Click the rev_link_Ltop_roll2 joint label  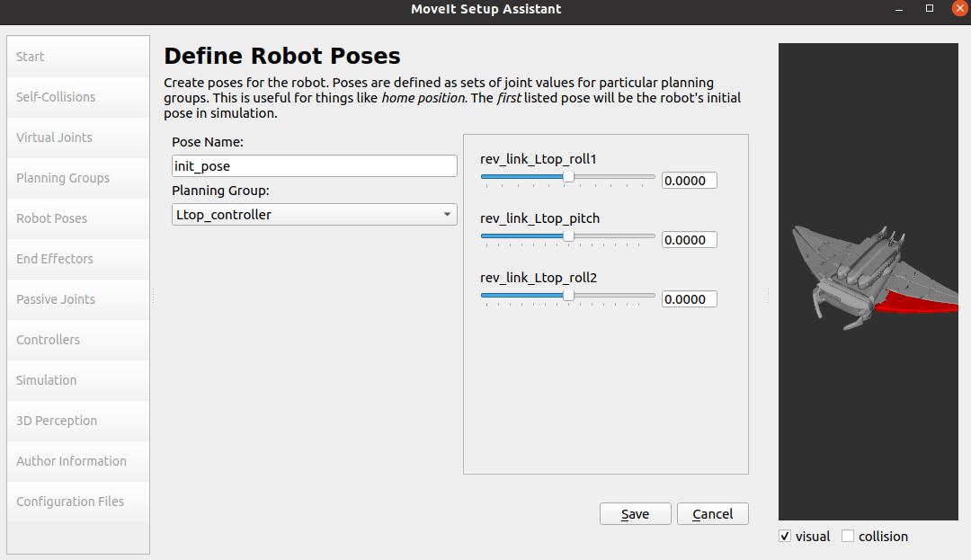click(x=539, y=278)
